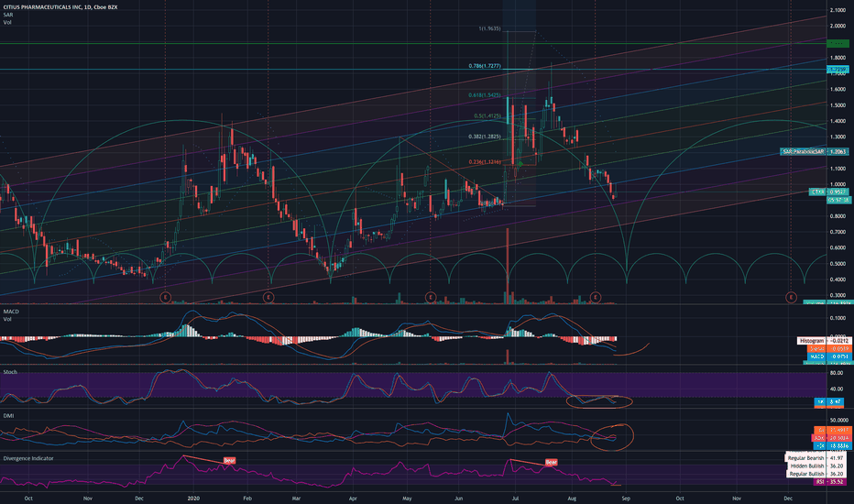
Task: Click the Regular Bullish 36.20 label
Action: pos(815,474)
